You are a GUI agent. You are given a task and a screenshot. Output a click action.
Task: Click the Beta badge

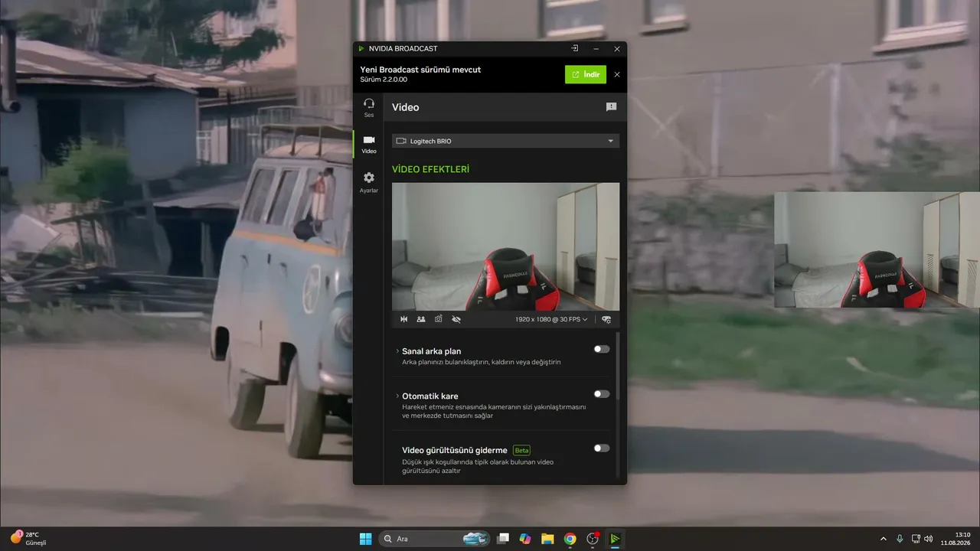[x=521, y=450]
